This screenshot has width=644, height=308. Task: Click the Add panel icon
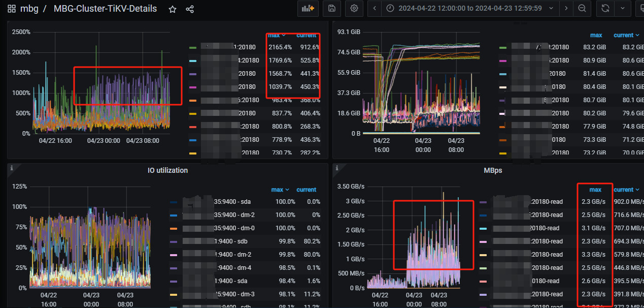click(x=308, y=8)
